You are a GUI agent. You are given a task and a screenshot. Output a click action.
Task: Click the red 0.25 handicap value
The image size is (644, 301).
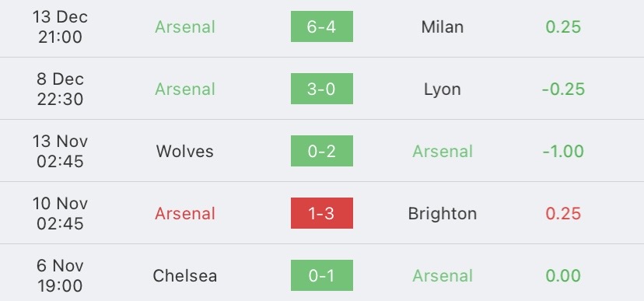pos(563,214)
